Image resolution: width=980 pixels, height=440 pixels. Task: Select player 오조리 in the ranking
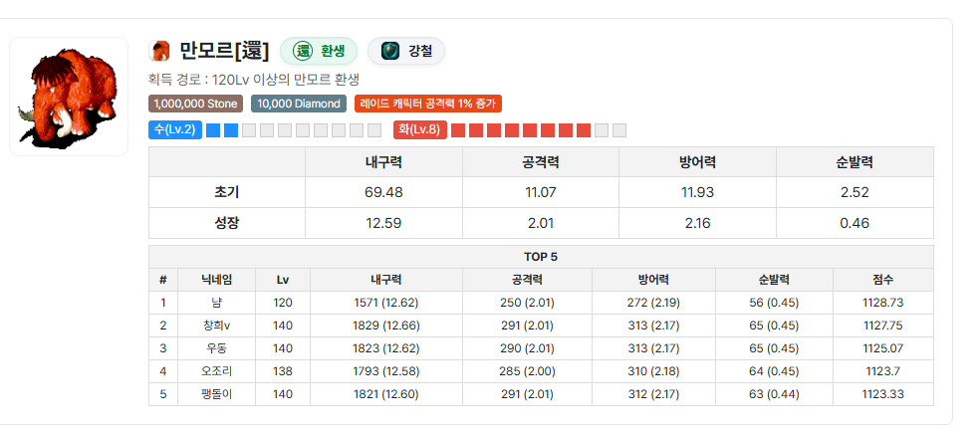click(x=216, y=370)
